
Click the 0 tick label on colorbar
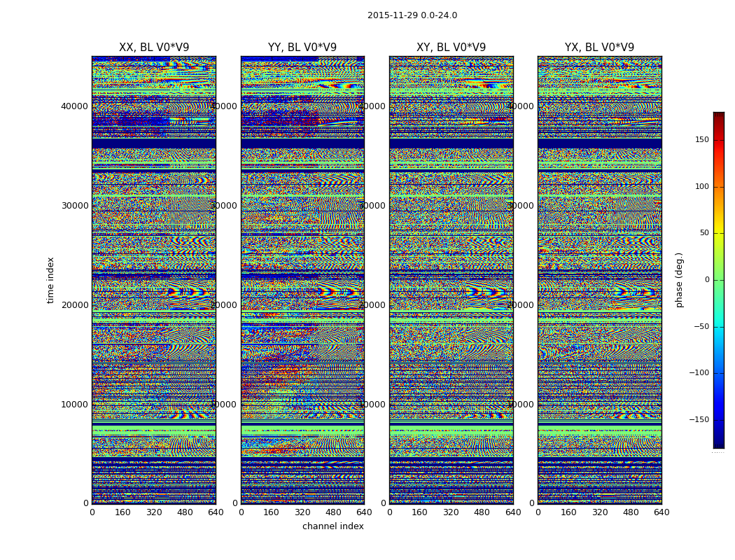click(706, 280)
